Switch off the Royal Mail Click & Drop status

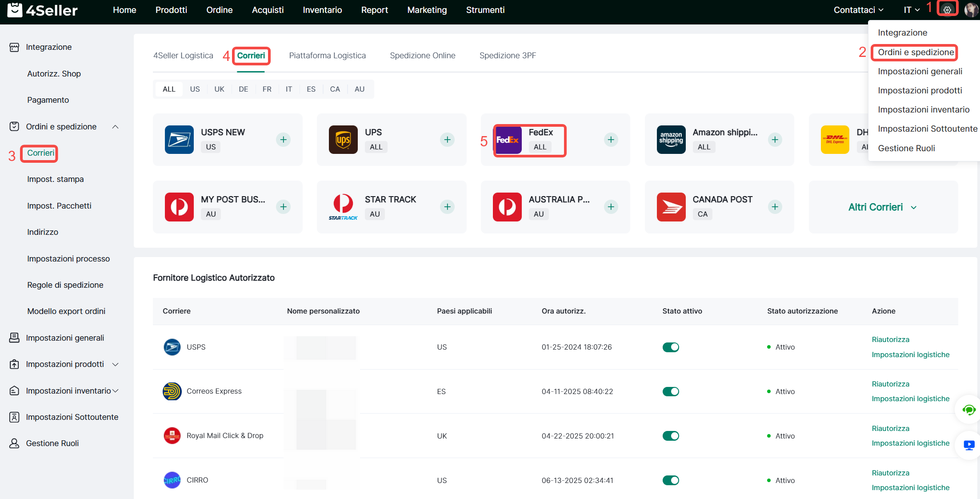[671, 436]
